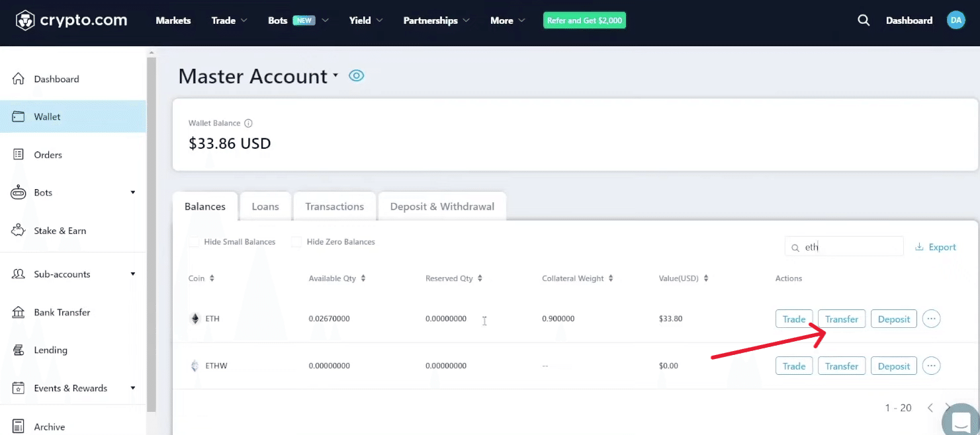Open the DA user avatar
The image size is (980, 435).
coord(956,20)
